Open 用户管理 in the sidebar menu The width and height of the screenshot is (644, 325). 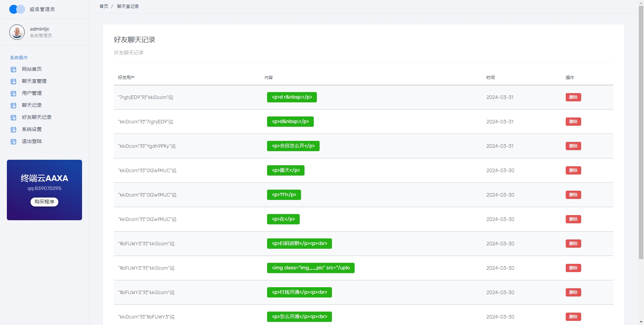pos(32,93)
